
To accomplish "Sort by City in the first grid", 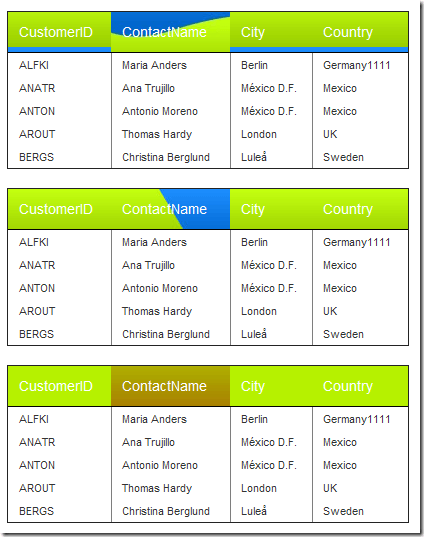I will (271, 32).
